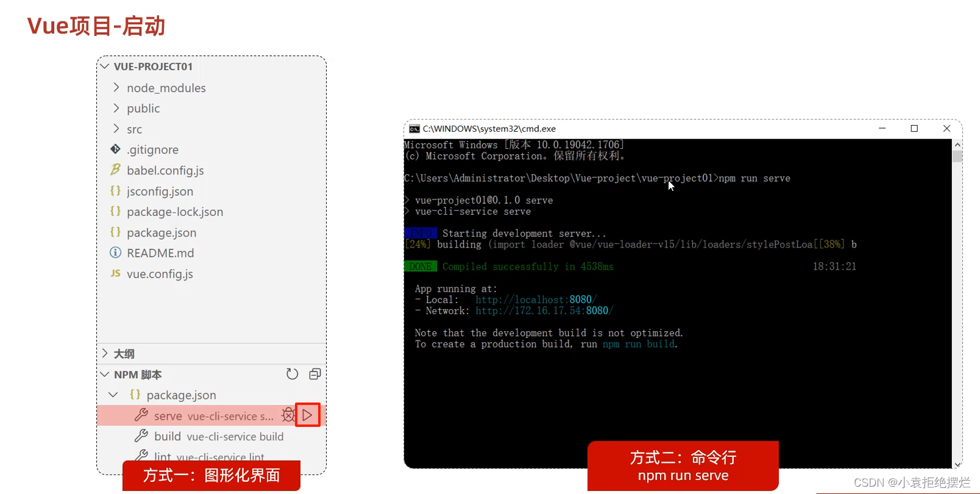The width and height of the screenshot is (980, 494).
Task: Refresh the NPM scripts list
Action: [x=293, y=374]
